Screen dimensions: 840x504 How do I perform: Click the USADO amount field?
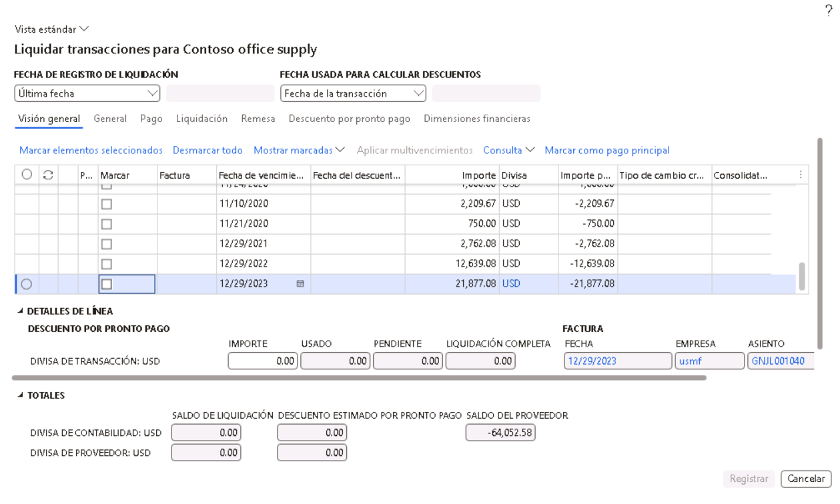click(336, 360)
